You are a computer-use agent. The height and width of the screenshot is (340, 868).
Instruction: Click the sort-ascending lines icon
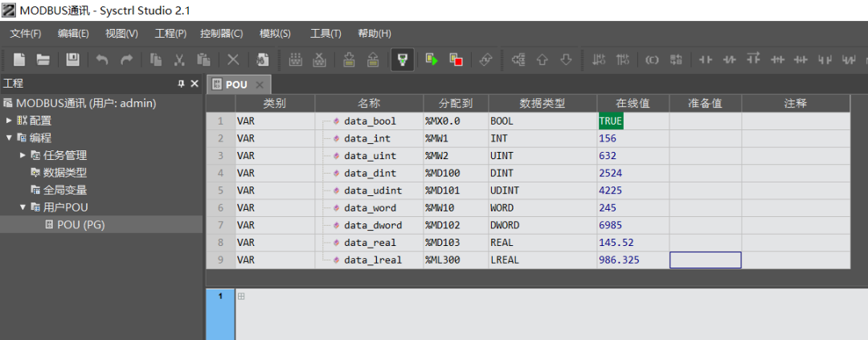point(623,59)
